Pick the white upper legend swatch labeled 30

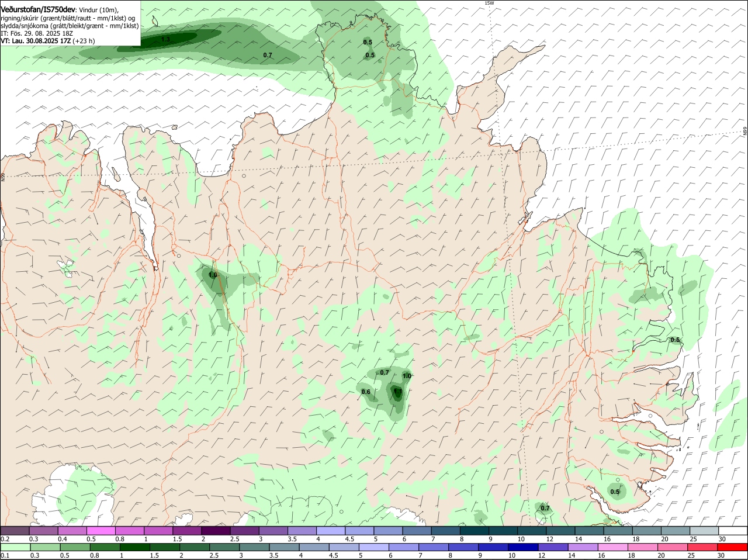point(733,530)
